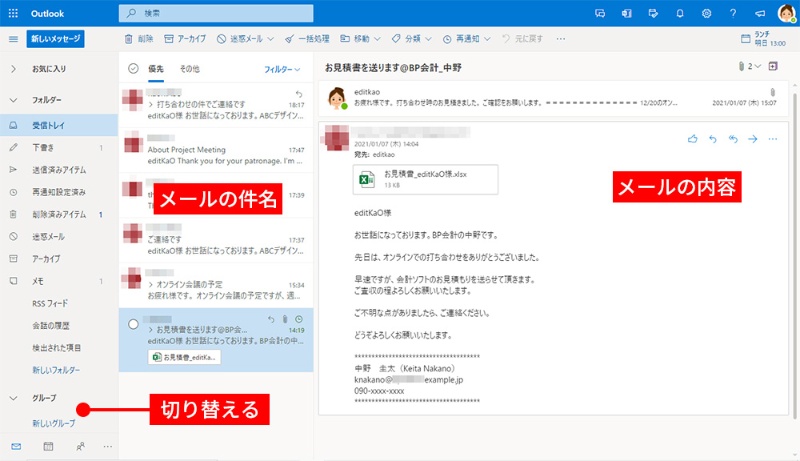The width and height of the screenshot is (800, 461).
Task: Click 一括処理 sweep toolbar button
Action: click(x=307, y=39)
